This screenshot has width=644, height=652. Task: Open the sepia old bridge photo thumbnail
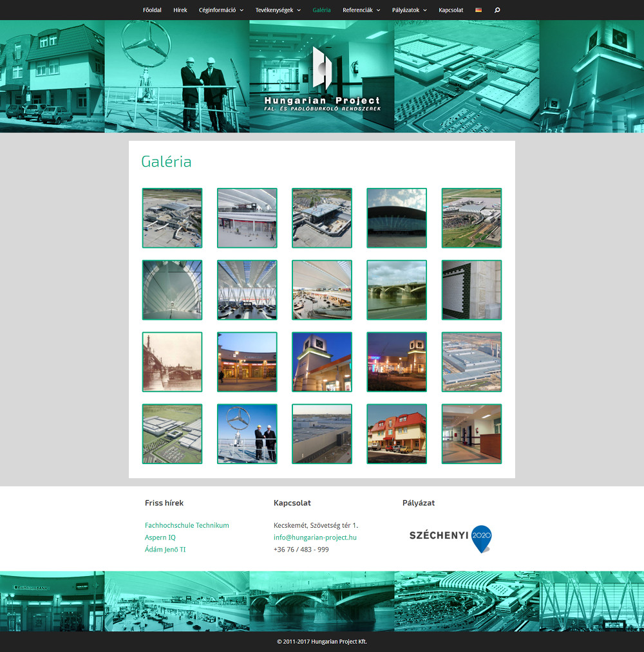click(172, 362)
